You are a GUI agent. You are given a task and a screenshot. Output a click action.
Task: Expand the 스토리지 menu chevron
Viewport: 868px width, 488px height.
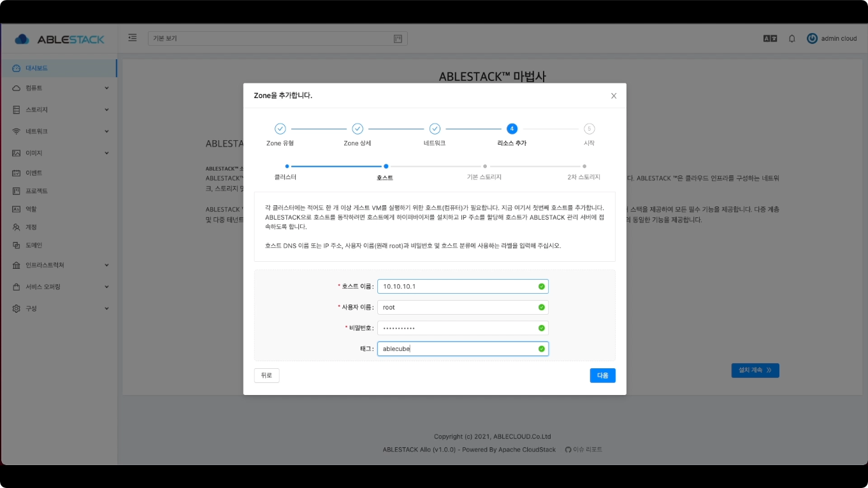tap(106, 110)
